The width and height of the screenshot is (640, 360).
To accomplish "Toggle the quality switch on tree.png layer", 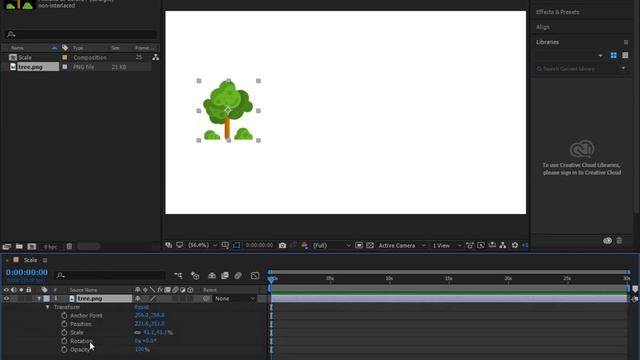I will (153, 299).
